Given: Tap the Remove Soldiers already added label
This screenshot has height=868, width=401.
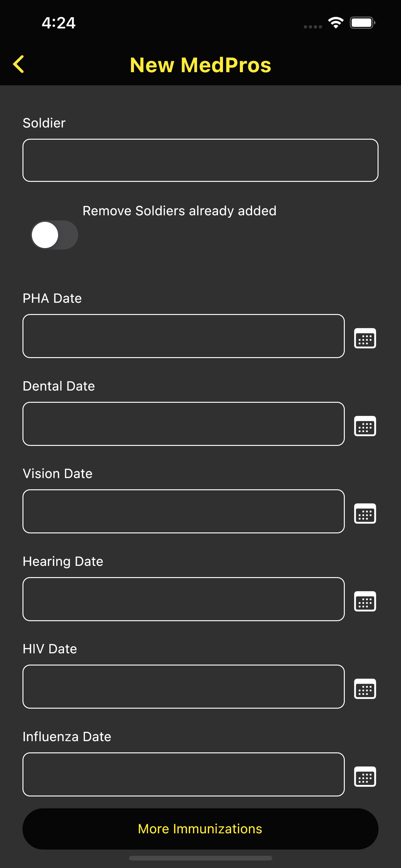Looking at the screenshot, I should (180, 211).
